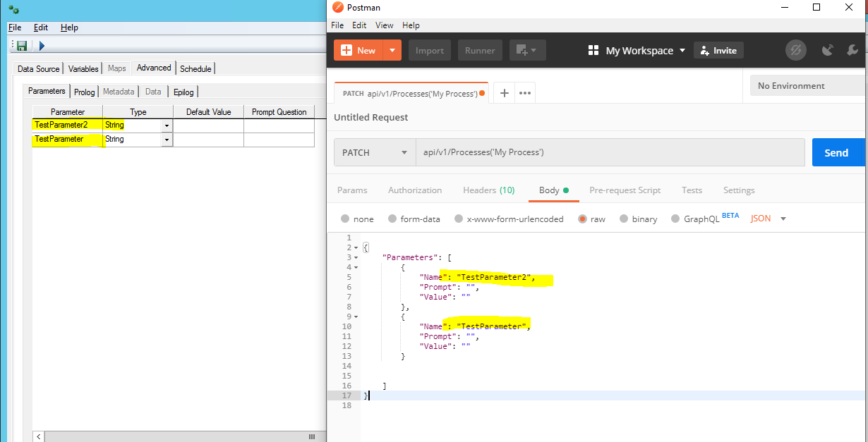Collapse the object fold arrow at line 9
Screen dimensions: 868x442
356,317
